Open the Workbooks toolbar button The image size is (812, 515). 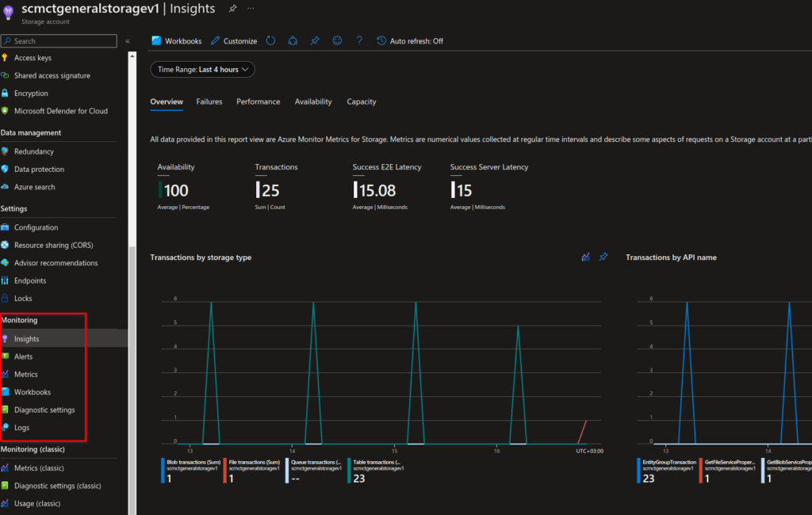pyautogui.click(x=177, y=41)
